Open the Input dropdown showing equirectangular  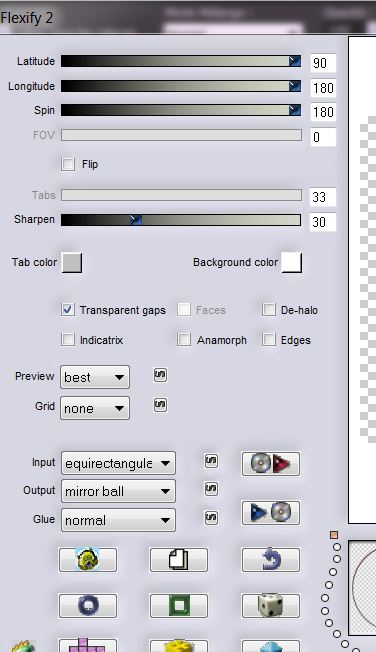coord(118,463)
